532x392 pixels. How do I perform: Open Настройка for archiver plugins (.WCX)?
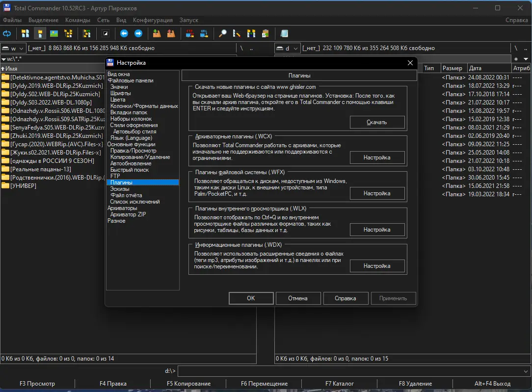377,157
